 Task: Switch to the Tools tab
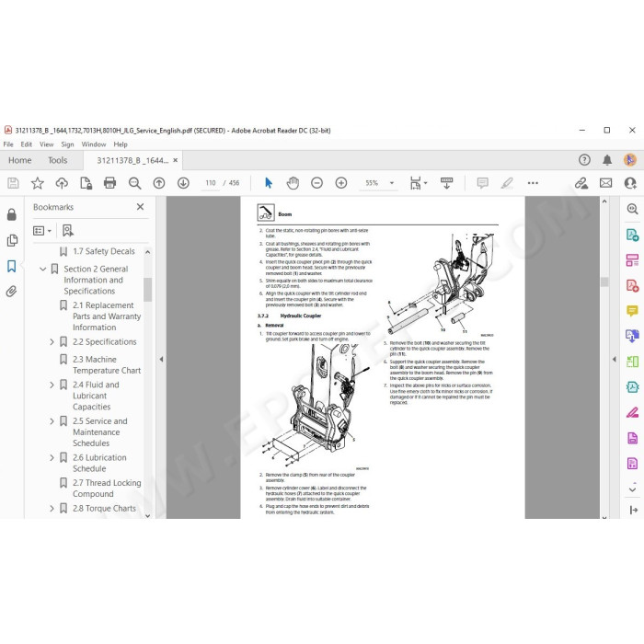pos(57,160)
